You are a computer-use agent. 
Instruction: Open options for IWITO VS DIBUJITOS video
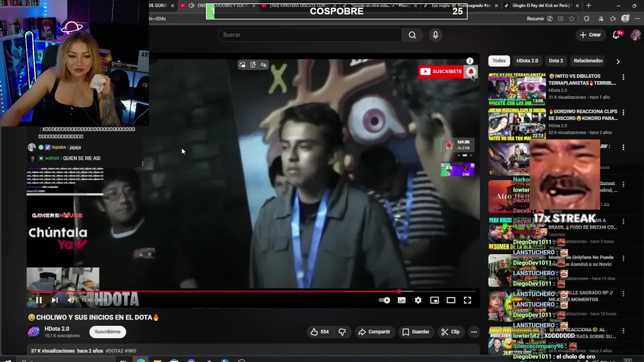point(623,77)
